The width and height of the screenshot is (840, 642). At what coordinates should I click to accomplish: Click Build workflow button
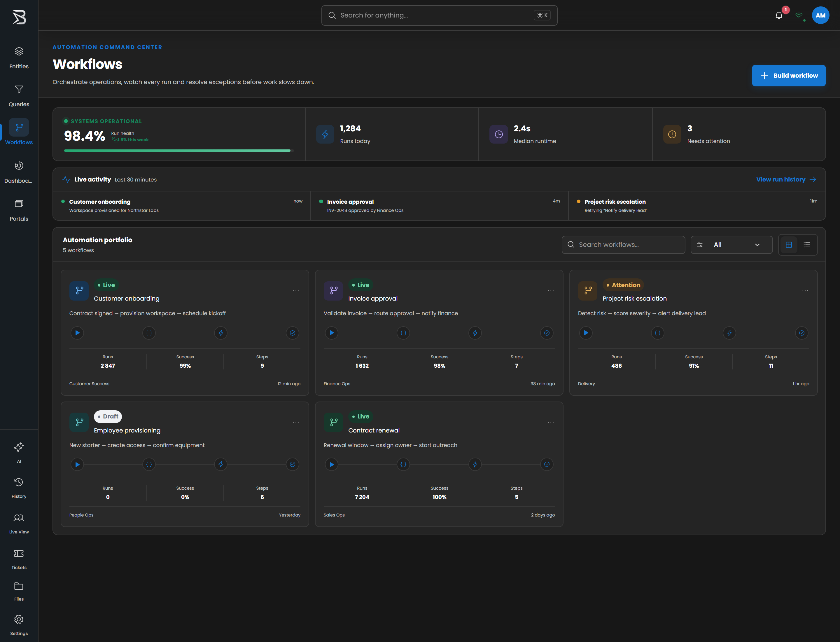tap(788, 76)
